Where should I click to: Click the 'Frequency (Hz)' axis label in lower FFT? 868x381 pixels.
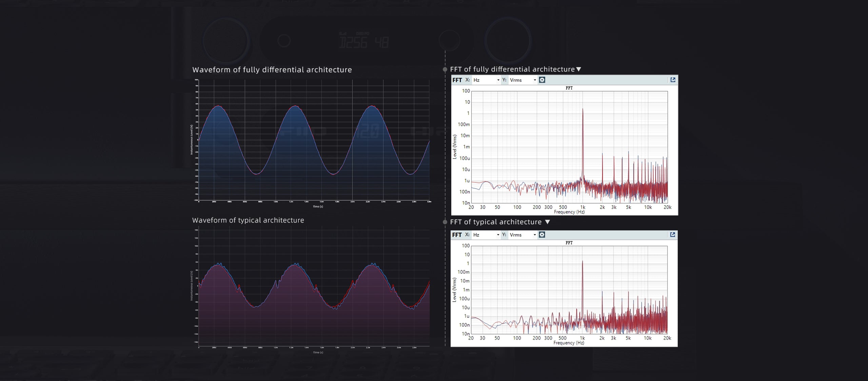click(569, 343)
